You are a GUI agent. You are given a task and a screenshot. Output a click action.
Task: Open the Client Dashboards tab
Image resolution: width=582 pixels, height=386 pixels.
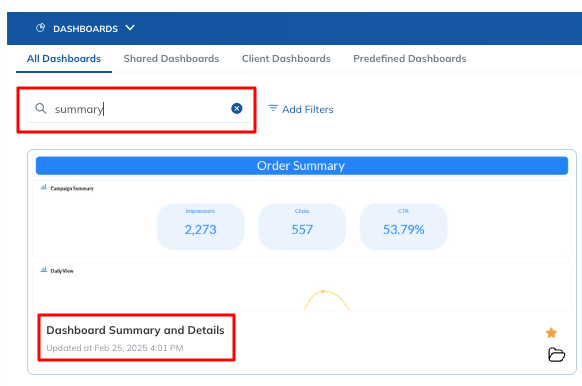click(286, 59)
